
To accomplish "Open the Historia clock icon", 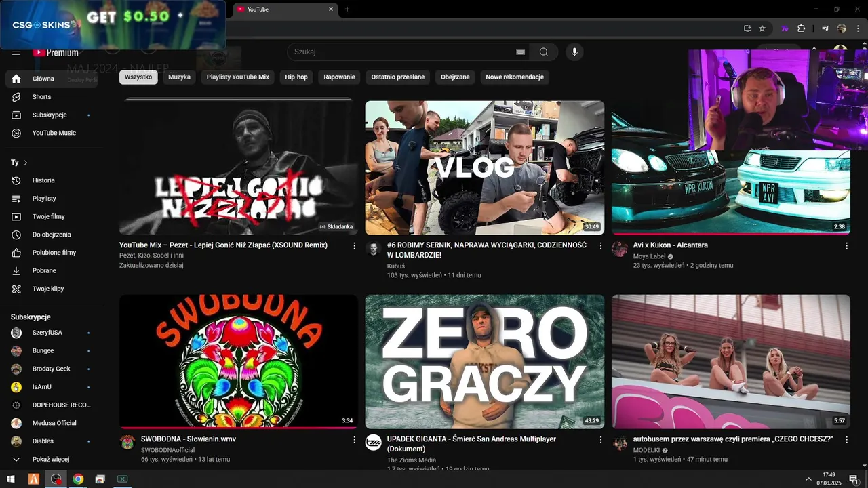I will click(16, 180).
